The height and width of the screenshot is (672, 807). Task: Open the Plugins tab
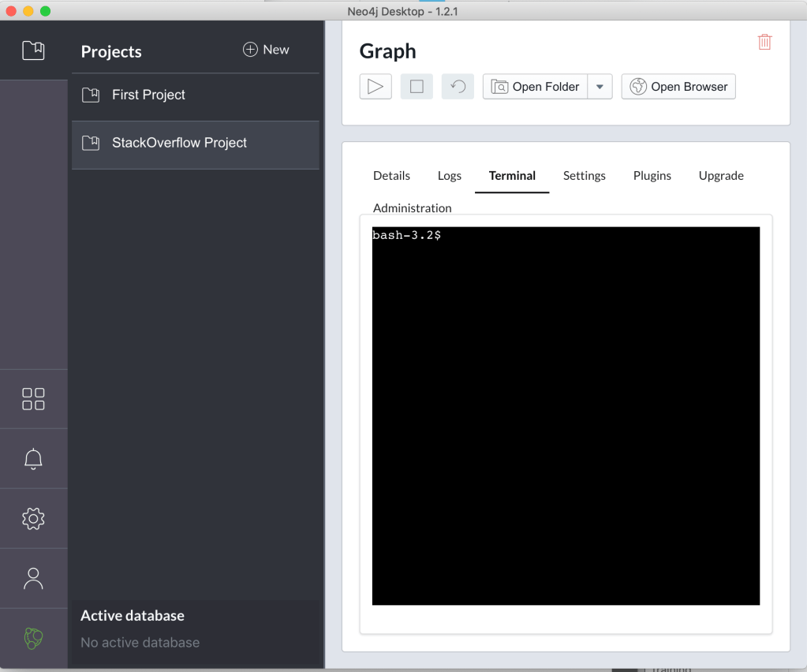pyautogui.click(x=652, y=176)
